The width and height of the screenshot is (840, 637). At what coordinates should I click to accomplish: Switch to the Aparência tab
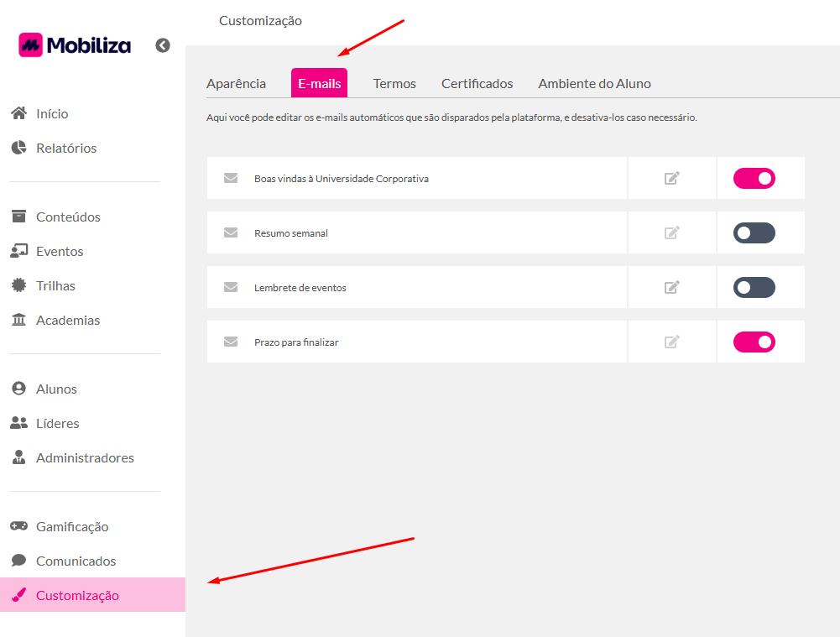[x=236, y=83]
